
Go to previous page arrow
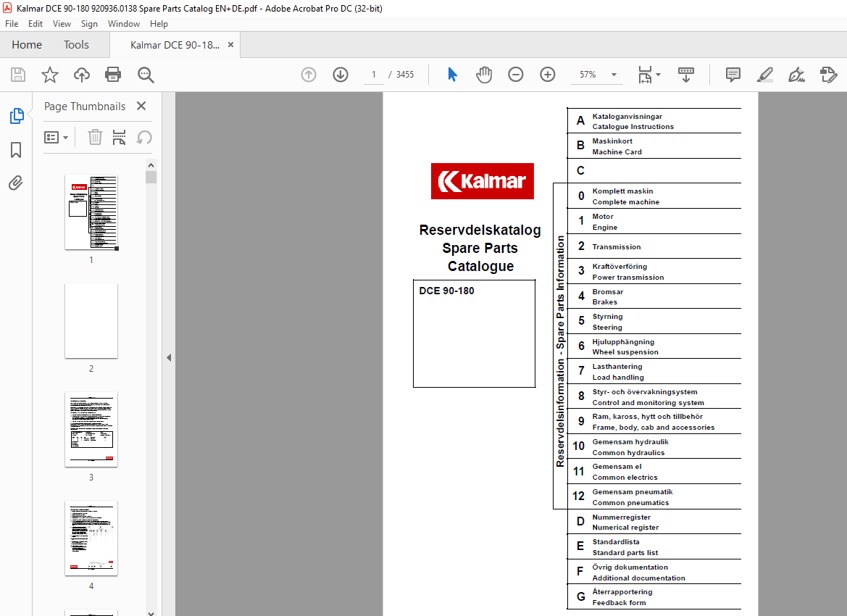(x=309, y=75)
